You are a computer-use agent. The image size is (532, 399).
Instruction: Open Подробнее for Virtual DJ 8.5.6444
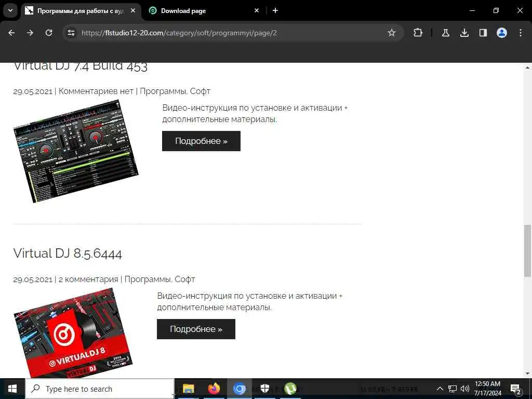tap(196, 329)
